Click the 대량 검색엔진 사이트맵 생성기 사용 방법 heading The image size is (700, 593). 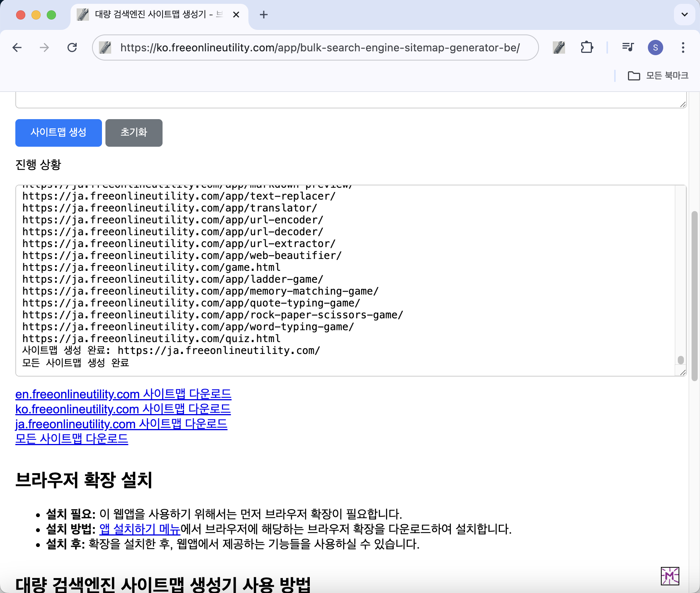click(163, 585)
